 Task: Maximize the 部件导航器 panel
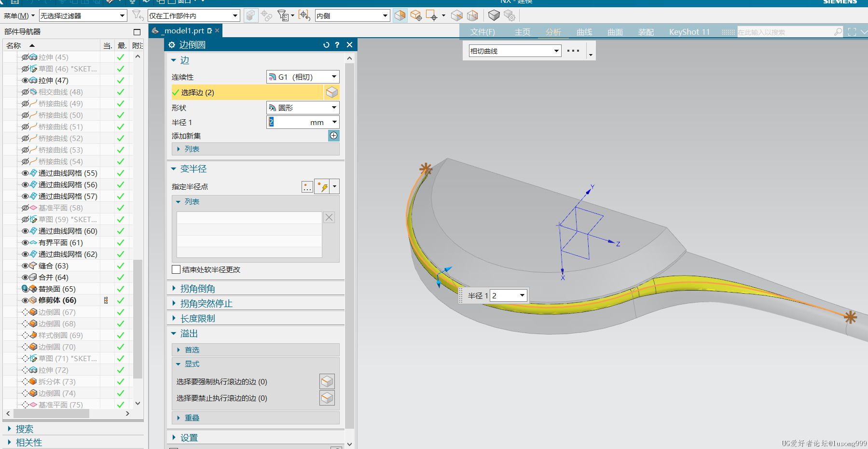click(137, 32)
